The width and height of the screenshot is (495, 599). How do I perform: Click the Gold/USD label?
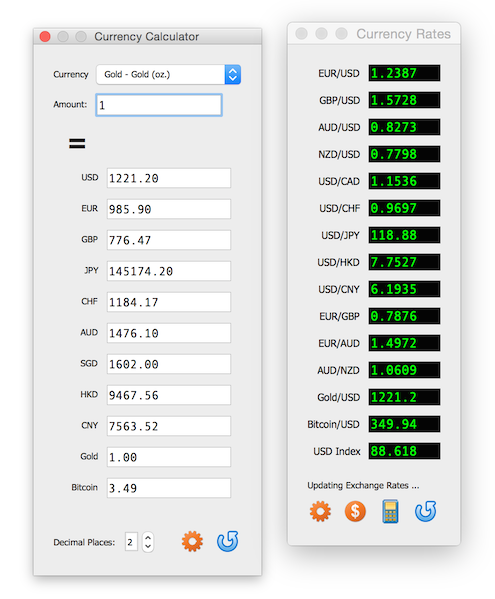point(338,398)
